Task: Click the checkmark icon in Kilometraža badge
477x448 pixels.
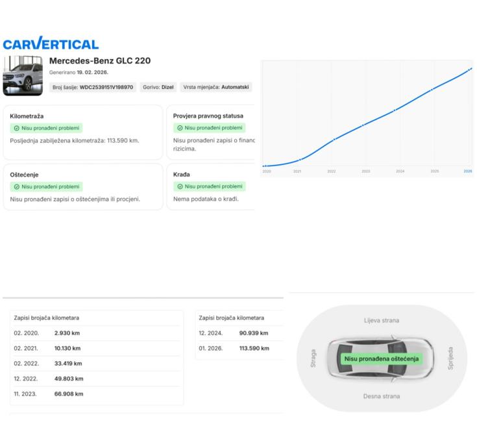Action: tap(17, 128)
